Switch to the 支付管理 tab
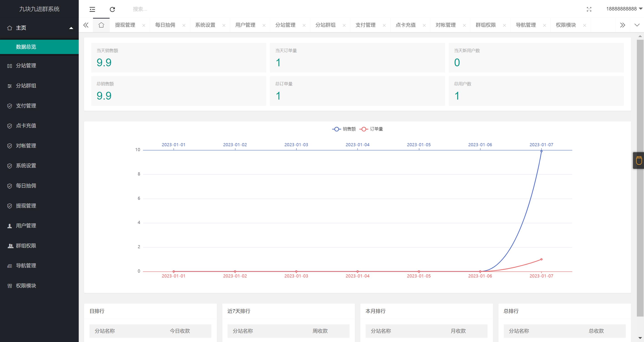The image size is (644, 342). (365, 25)
